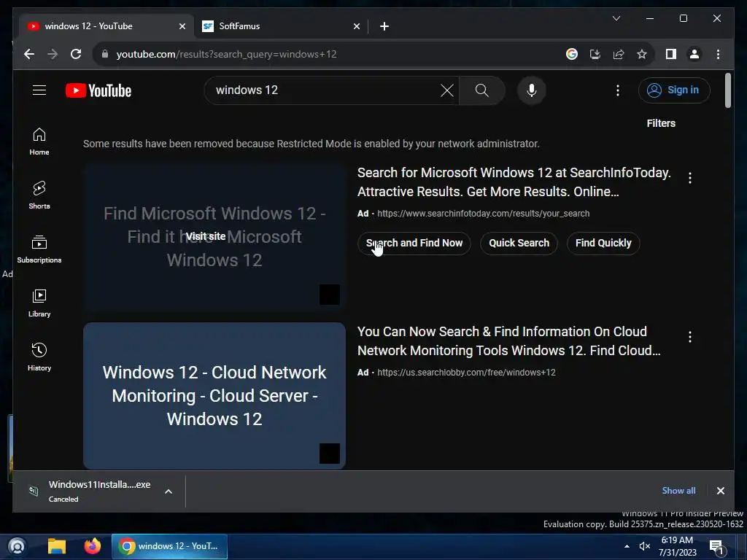Click the Sign in button
This screenshot has width=747, height=560.
click(x=674, y=90)
